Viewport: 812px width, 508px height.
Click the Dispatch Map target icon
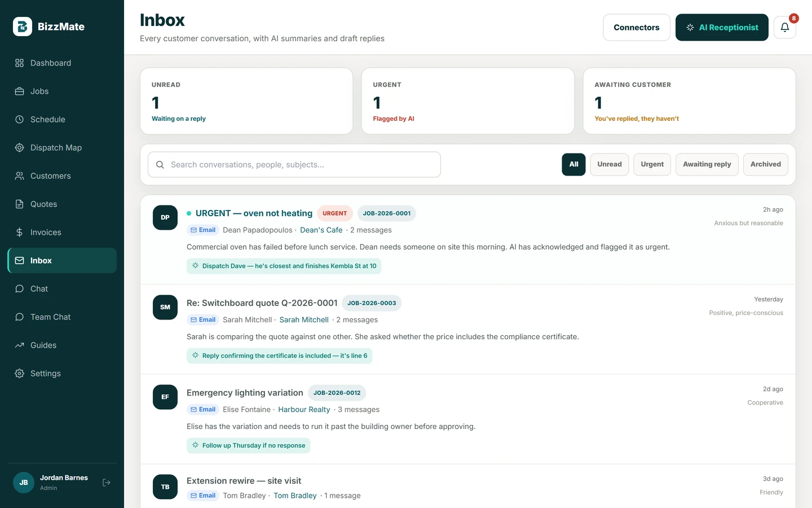pos(19,148)
